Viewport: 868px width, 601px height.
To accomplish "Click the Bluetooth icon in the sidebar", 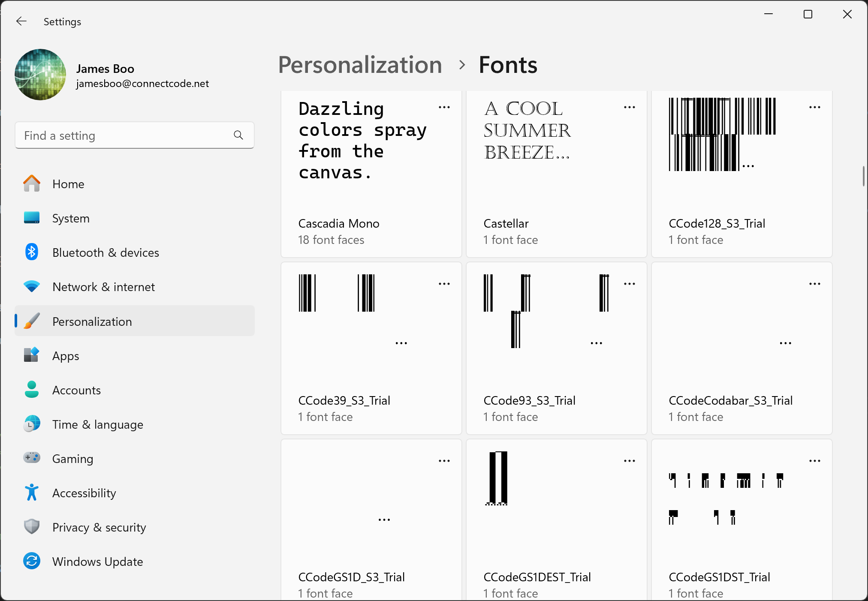I will tap(32, 252).
